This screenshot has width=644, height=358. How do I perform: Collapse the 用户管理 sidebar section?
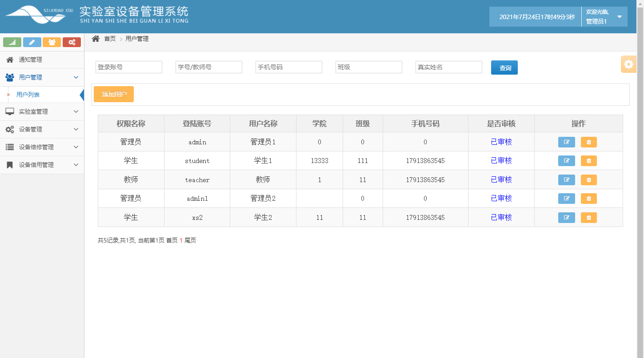42,77
